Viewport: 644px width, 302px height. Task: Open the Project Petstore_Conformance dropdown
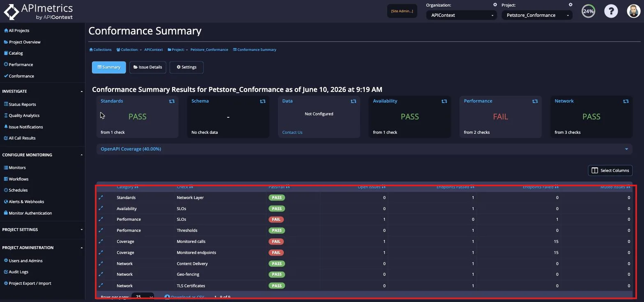click(537, 15)
